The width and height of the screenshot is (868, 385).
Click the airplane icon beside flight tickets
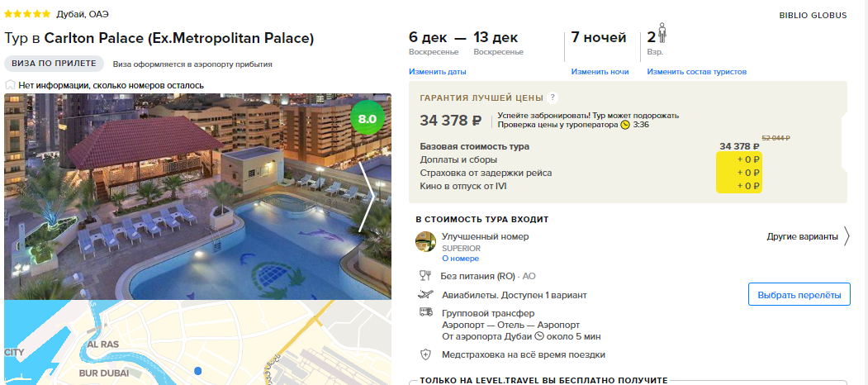pyautogui.click(x=425, y=295)
